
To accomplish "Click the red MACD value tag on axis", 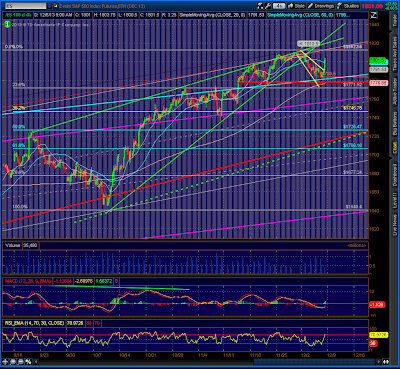I will coord(377,304).
